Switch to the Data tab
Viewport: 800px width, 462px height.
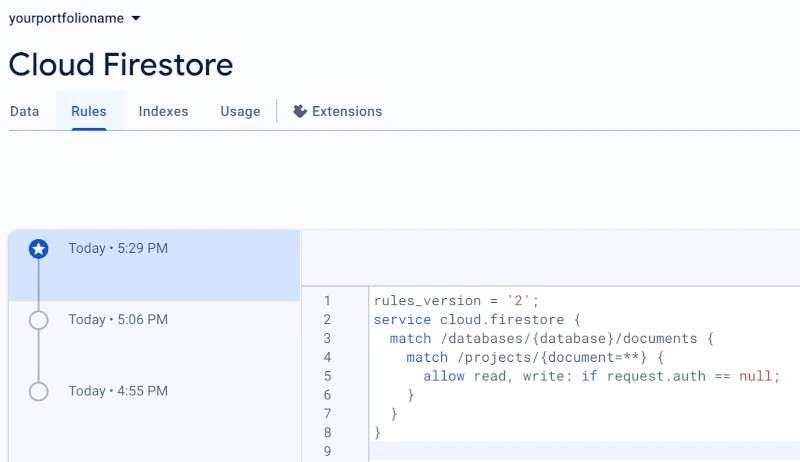(24, 111)
